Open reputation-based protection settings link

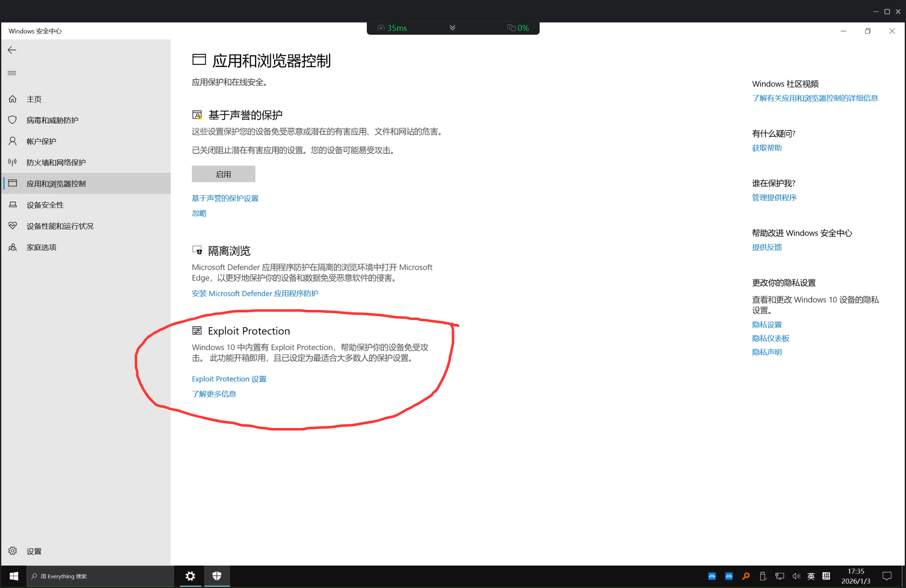point(225,198)
